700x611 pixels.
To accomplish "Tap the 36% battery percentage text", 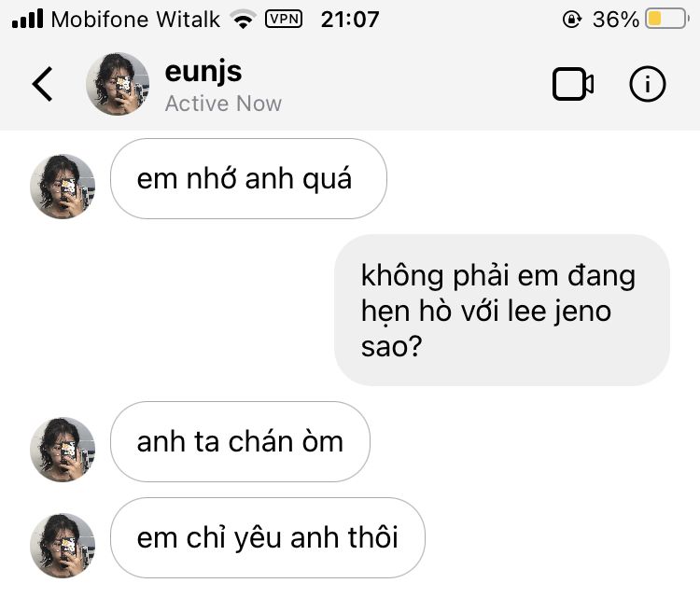I will point(616,20).
